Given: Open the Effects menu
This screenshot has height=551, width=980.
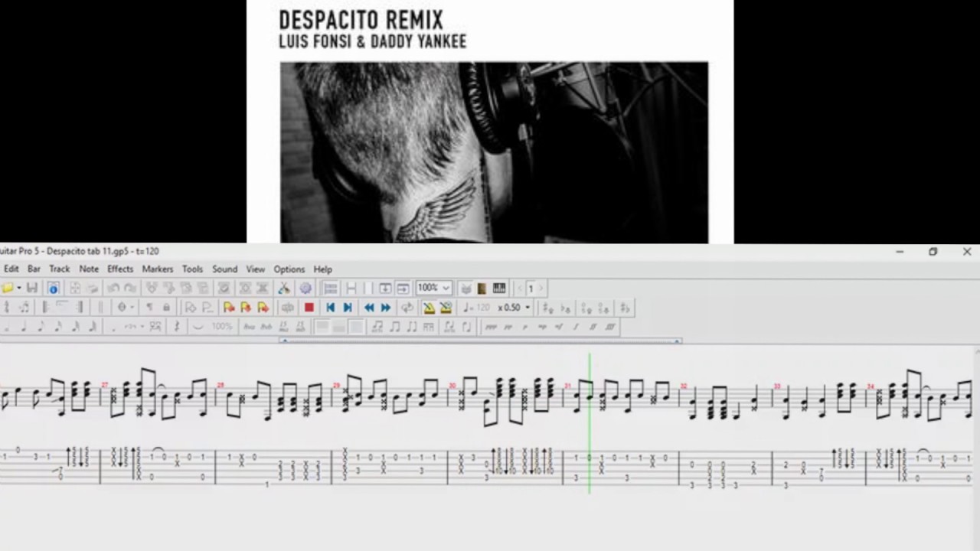Looking at the screenshot, I should tap(120, 269).
